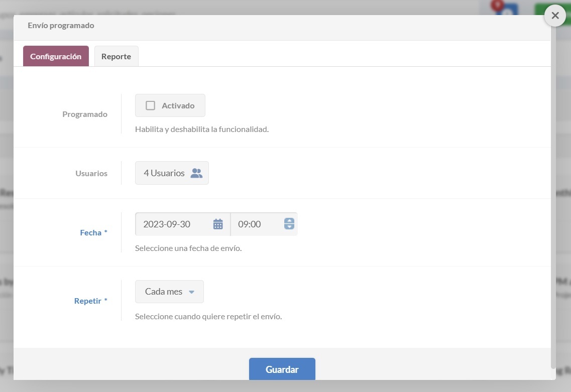Click the Activado label text
This screenshot has height=392, width=571.
pyautogui.click(x=178, y=106)
